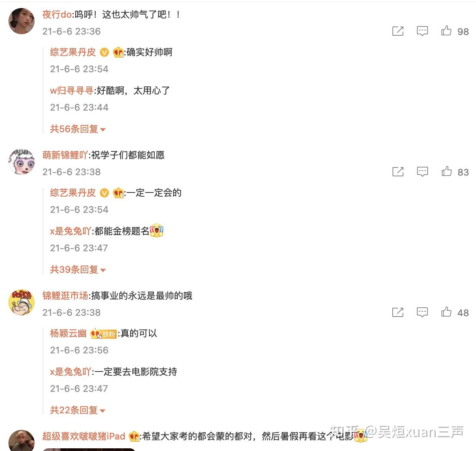This screenshot has height=451, width=476.
Task: Like the comment by 夜行do
Action: coord(446,31)
